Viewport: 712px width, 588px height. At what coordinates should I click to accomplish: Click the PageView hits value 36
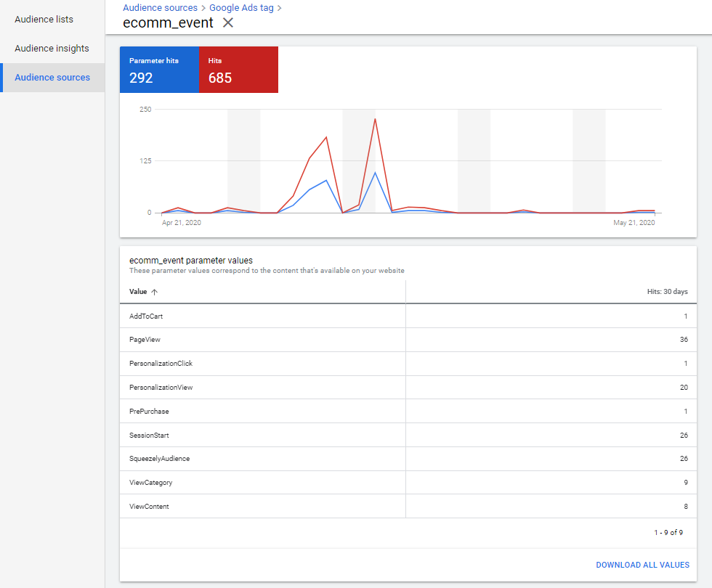click(684, 340)
